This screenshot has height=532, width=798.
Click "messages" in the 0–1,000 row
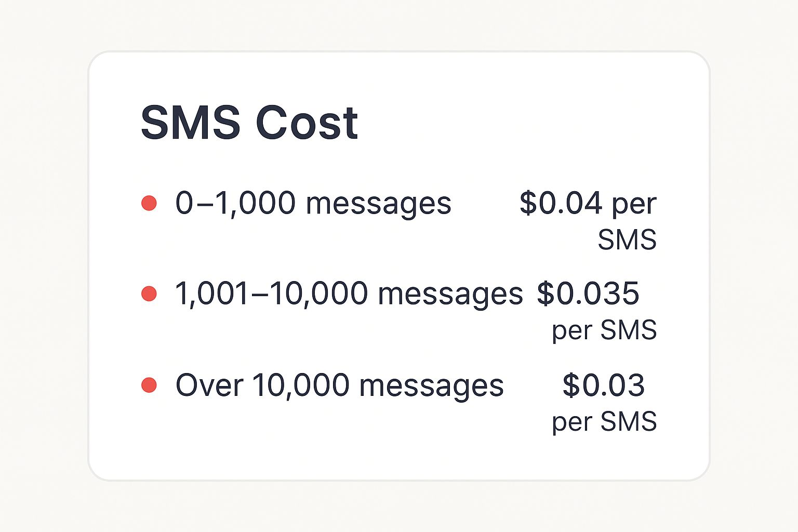click(378, 204)
